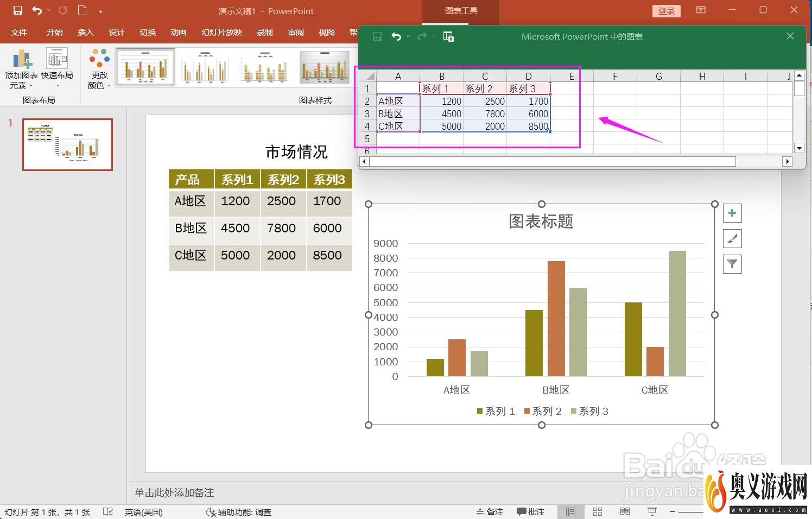The width and height of the screenshot is (812, 519).
Task: Switch to Slide Sorter view icon
Action: [598, 512]
